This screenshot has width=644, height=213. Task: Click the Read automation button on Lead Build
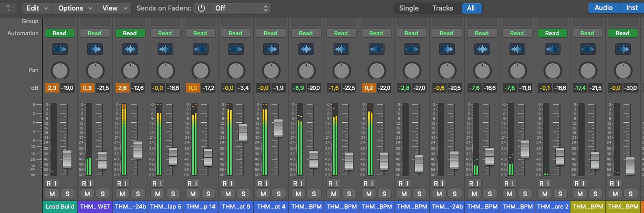tap(59, 33)
